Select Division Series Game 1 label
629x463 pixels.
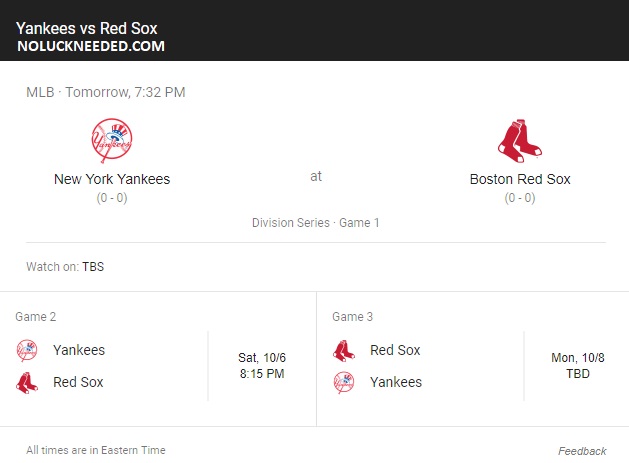click(315, 223)
